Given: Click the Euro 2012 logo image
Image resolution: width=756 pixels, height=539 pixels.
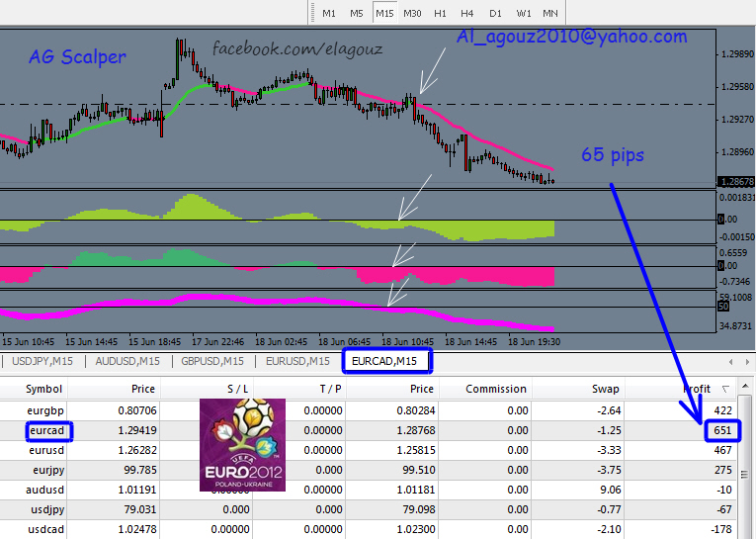Looking at the screenshot, I should (x=242, y=445).
